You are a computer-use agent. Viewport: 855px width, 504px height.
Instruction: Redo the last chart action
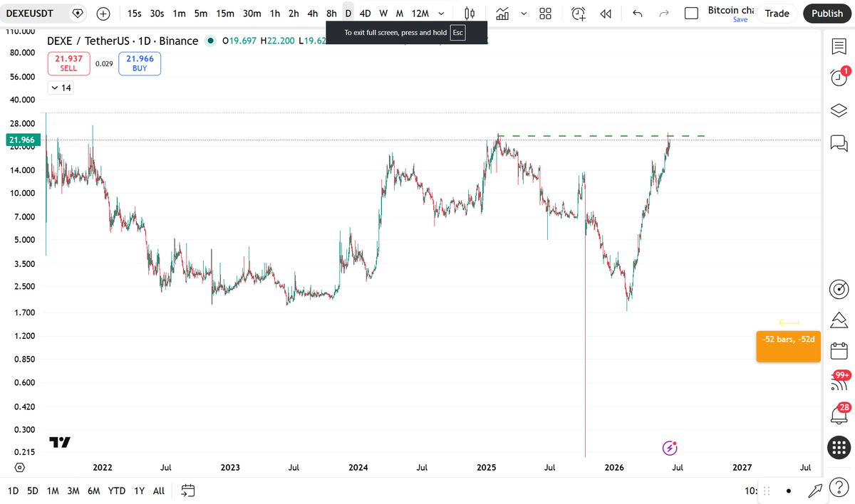pos(663,14)
